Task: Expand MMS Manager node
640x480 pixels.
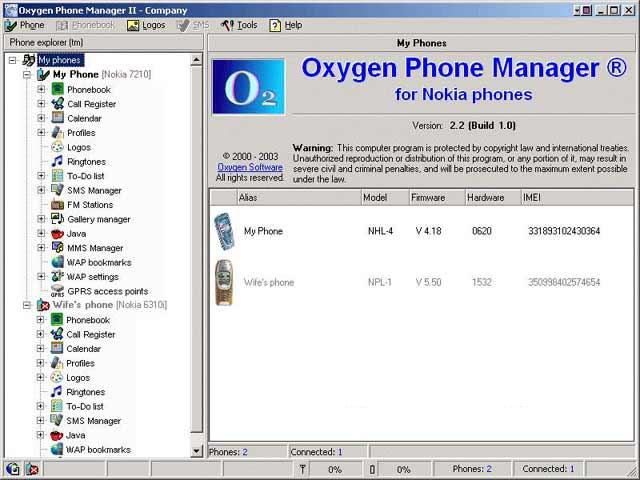Action: (x=41, y=248)
